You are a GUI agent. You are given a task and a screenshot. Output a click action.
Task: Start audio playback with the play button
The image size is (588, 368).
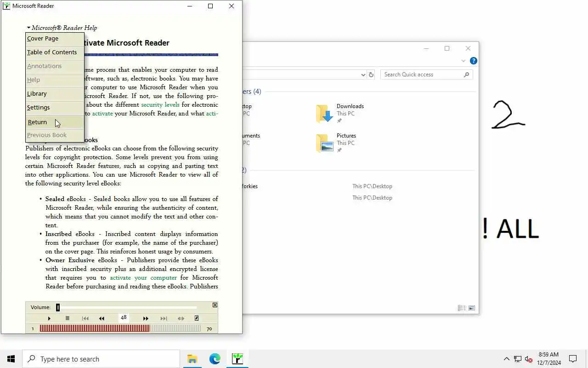click(x=49, y=318)
